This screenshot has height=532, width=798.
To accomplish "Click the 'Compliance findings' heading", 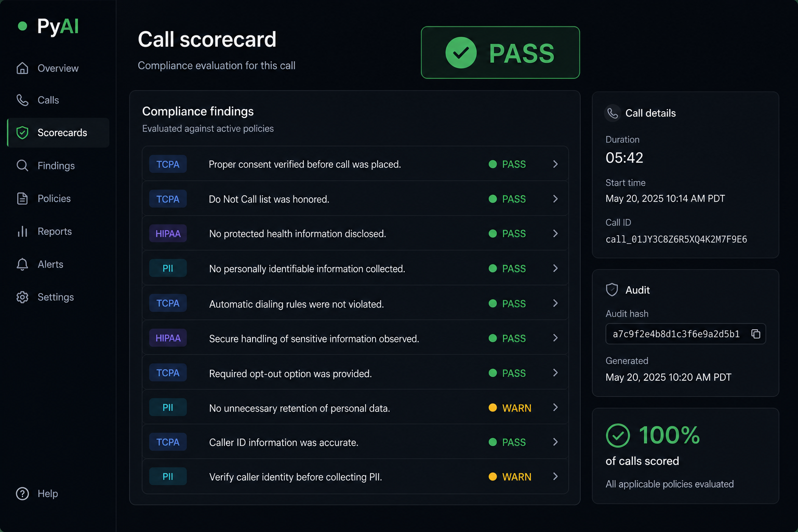I will [198, 111].
